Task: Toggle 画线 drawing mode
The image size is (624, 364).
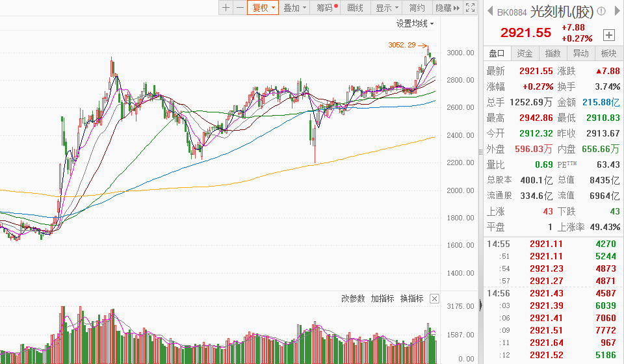Action: pyautogui.click(x=355, y=8)
